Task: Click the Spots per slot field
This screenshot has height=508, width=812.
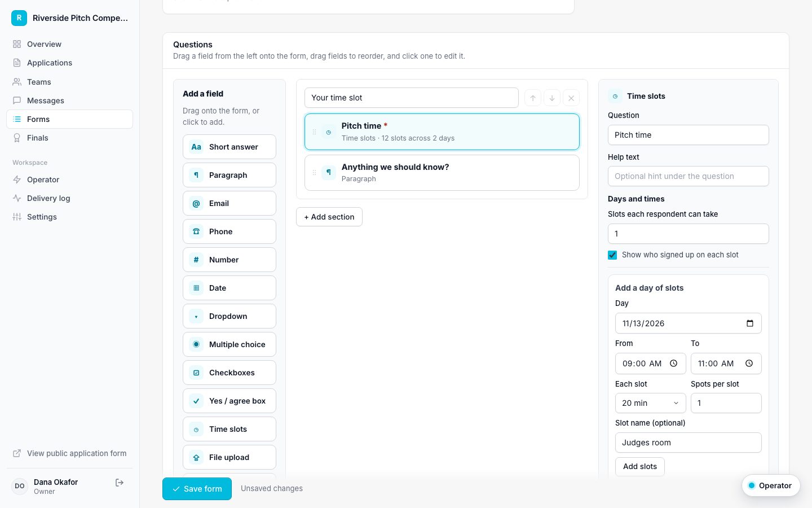Action: [x=726, y=403]
